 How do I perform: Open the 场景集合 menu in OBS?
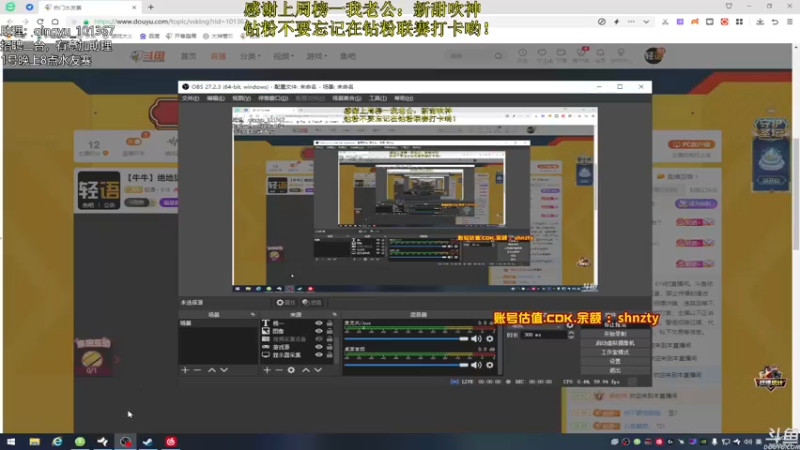tap(346, 98)
